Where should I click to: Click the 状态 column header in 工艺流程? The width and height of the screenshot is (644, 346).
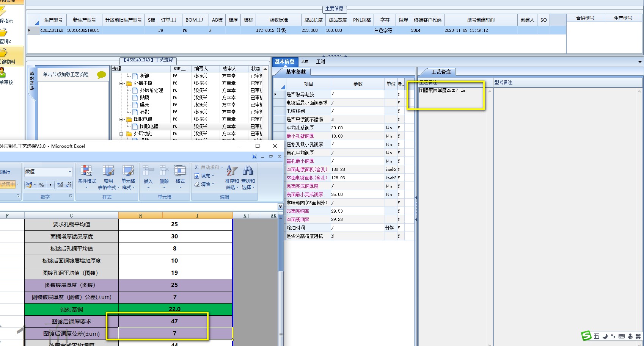(256, 69)
